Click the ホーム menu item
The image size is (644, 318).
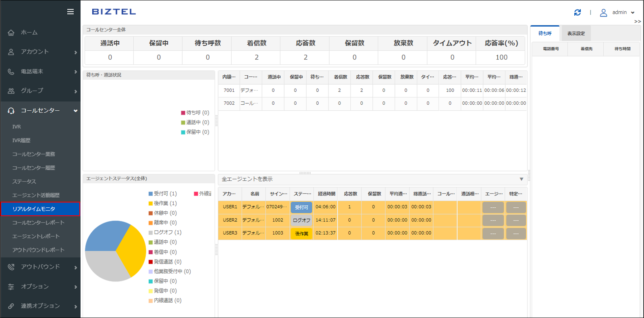click(29, 33)
